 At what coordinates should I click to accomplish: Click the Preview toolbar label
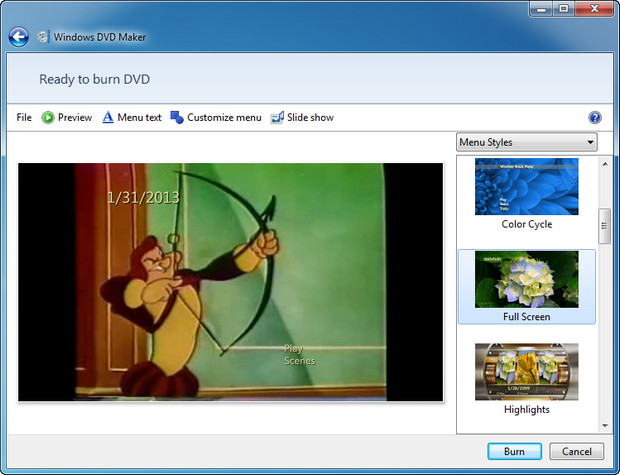click(x=75, y=117)
